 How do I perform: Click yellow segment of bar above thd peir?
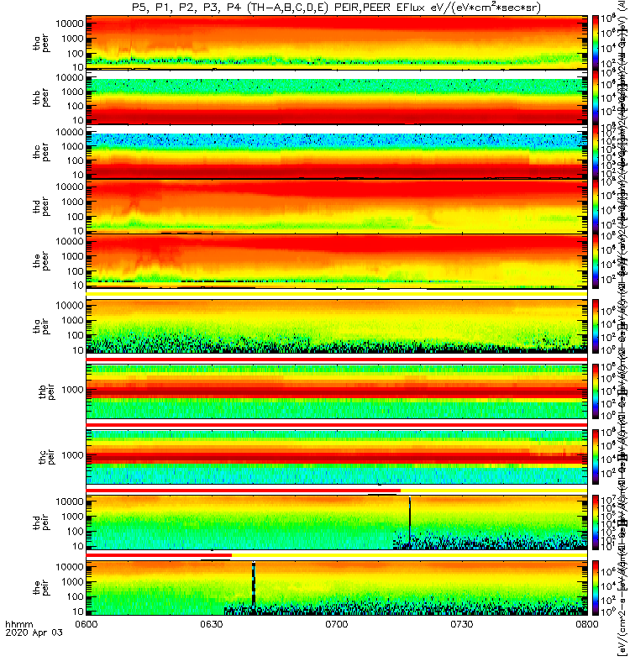(x=494, y=491)
